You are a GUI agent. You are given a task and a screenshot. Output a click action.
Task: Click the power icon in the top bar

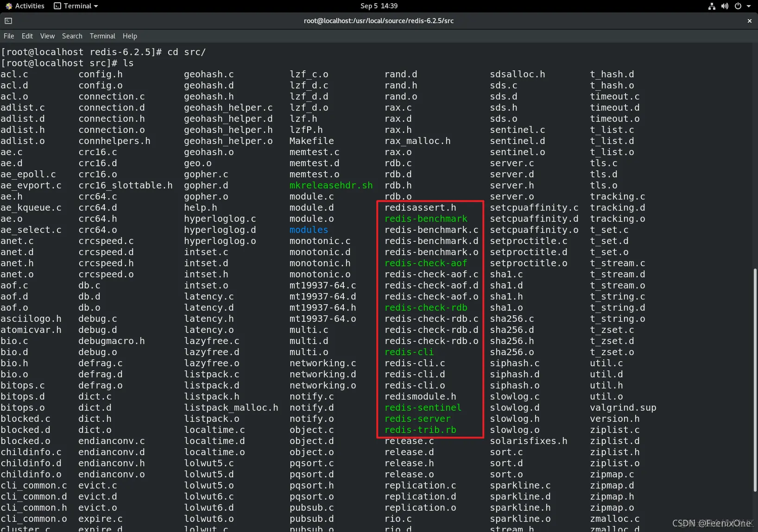[738, 6]
